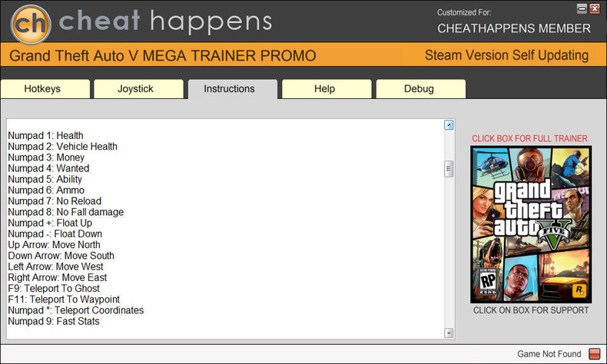Image resolution: width=607 pixels, height=364 pixels.
Task: Click the instructions scrollbar thumb
Action: point(449,169)
